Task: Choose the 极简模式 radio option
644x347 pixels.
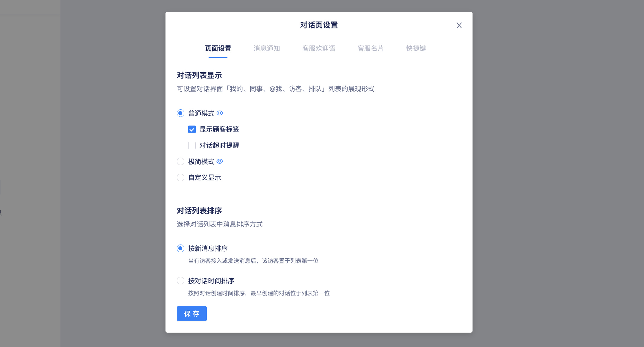Action: 180,162
